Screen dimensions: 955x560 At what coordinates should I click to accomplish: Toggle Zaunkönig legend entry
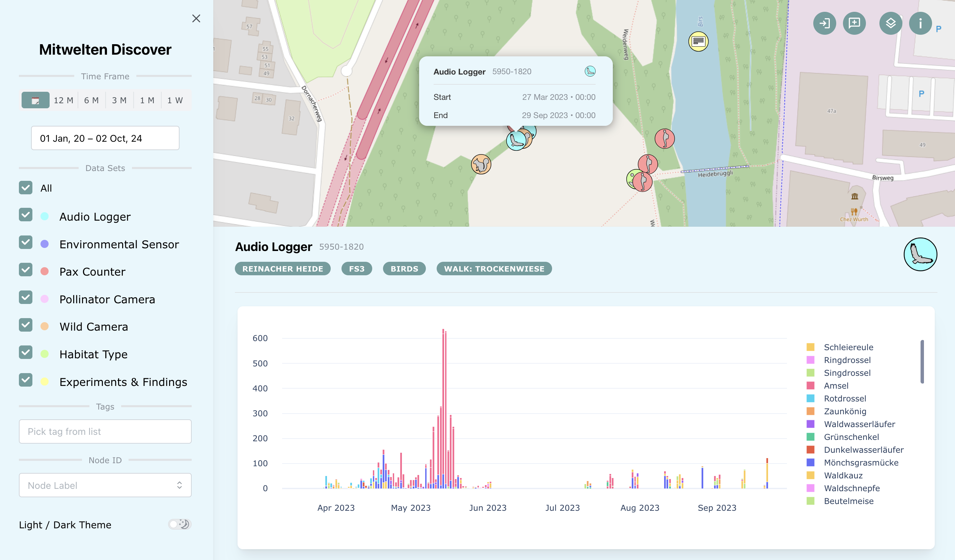[836, 412]
